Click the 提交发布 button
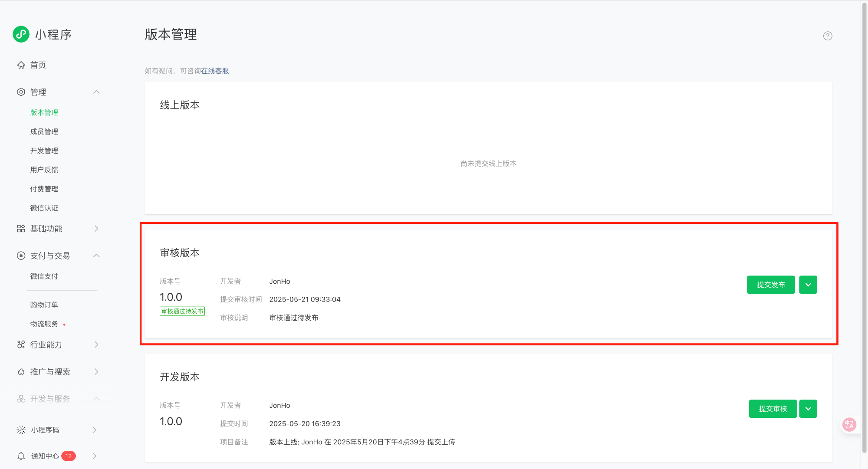The image size is (868, 469). click(771, 285)
